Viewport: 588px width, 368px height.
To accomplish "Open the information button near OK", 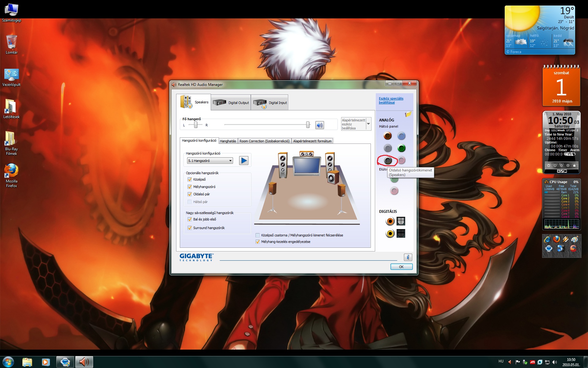I will [x=408, y=257].
